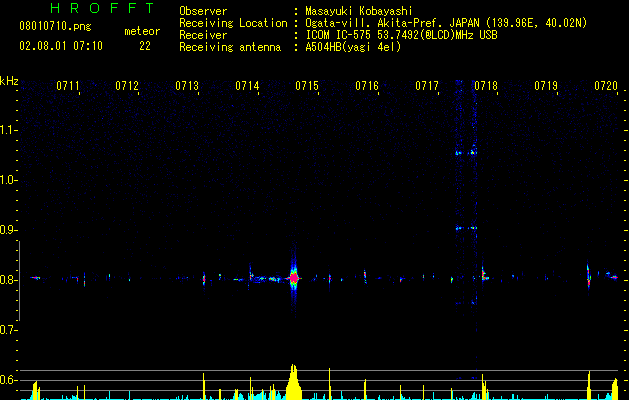Click the 0714 time marker
629x400 pixels.
(247, 86)
